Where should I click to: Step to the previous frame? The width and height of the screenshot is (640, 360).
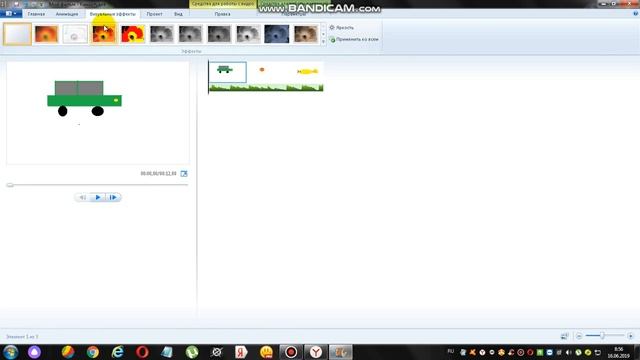click(82, 198)
